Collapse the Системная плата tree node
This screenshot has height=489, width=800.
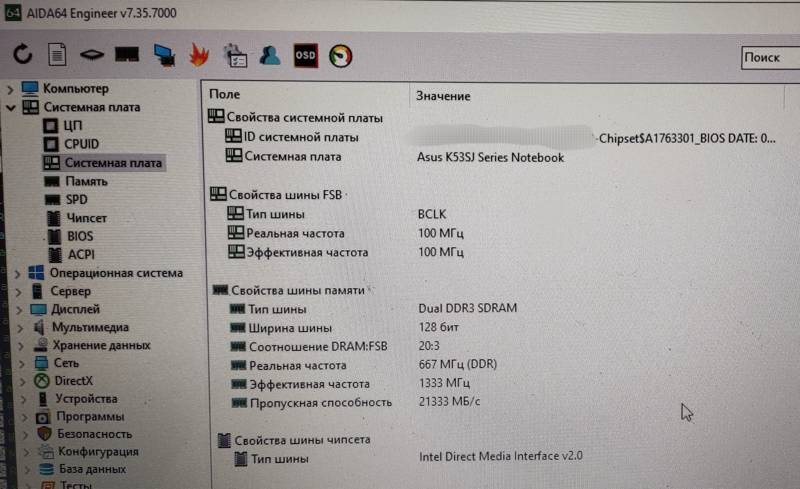11,108
